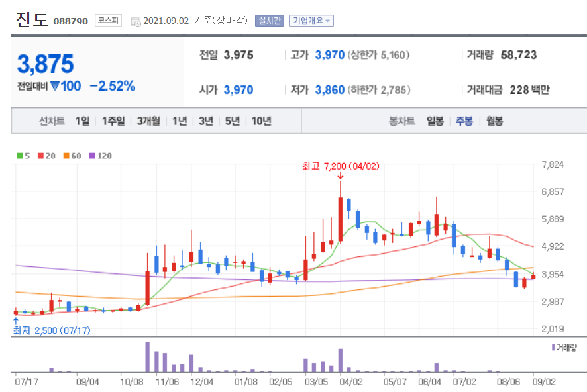The height and width of the screenshot is (392, 587).
Task: Click the 실시간 (real-time) badge
Action: pos(271,20)
